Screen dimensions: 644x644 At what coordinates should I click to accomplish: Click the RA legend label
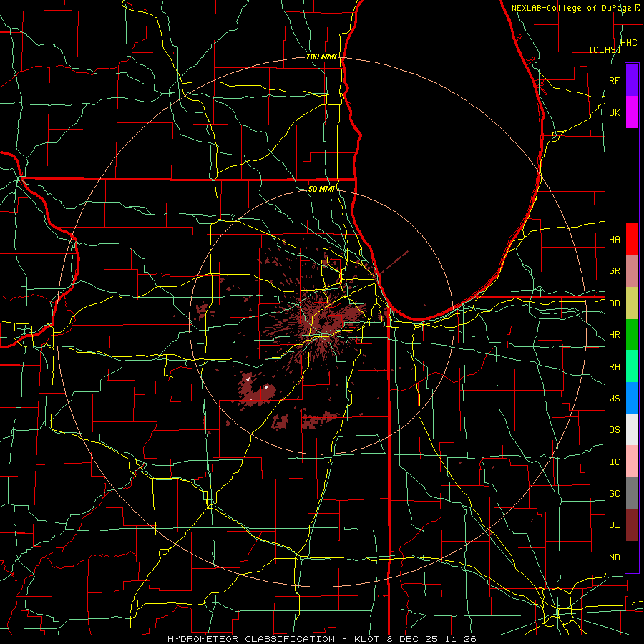(614, 367)
